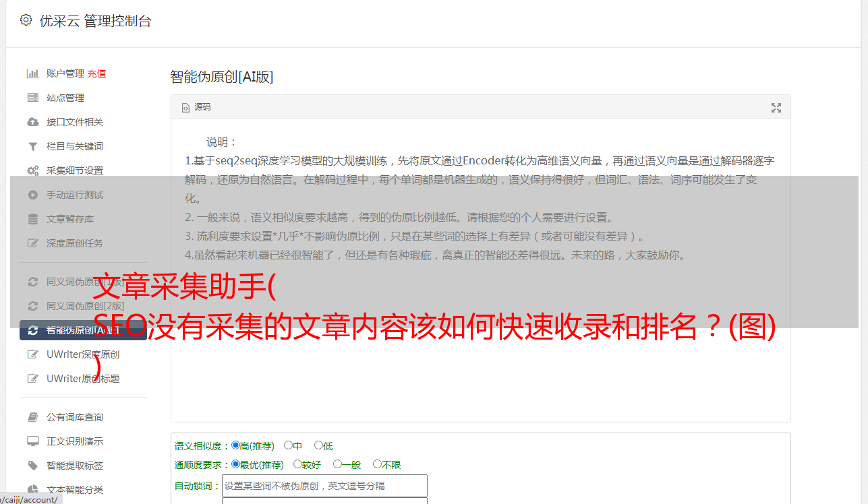The width and height of the screenshot is (868, 504).
Task: Click the settings gear icon beside 优采云
Action: click(x=26, y=20)
